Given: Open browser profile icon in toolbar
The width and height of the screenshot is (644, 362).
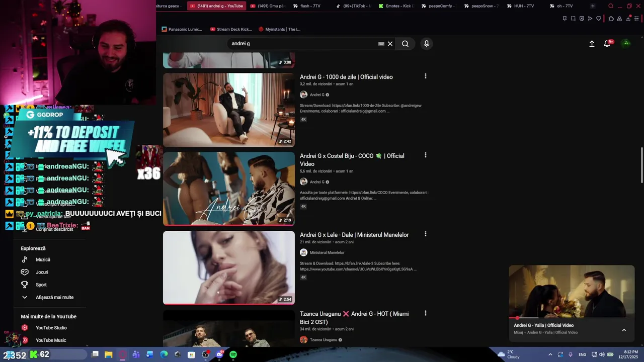Looking at the screenshot, I should 619,19.
